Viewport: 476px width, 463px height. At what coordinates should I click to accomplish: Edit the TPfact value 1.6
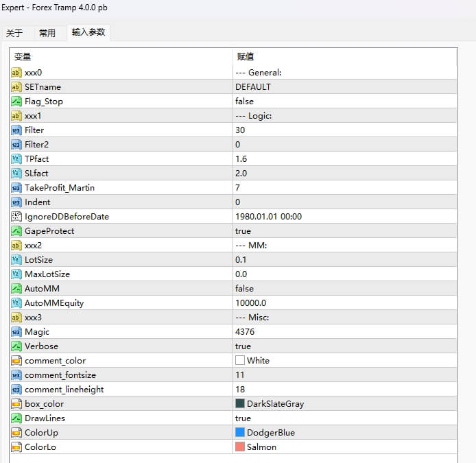(x=344, y=158)
